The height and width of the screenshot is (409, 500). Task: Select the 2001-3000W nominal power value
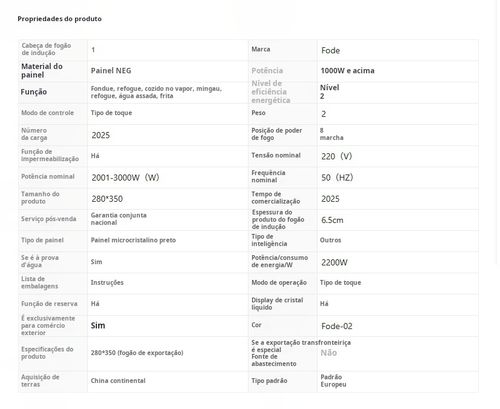click(125, 177)
